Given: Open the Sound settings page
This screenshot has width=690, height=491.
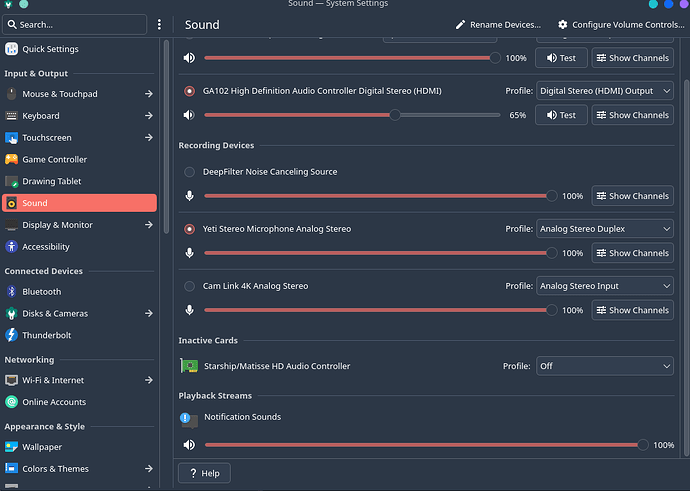Looking at the screenshot, I should click(79, 203).
